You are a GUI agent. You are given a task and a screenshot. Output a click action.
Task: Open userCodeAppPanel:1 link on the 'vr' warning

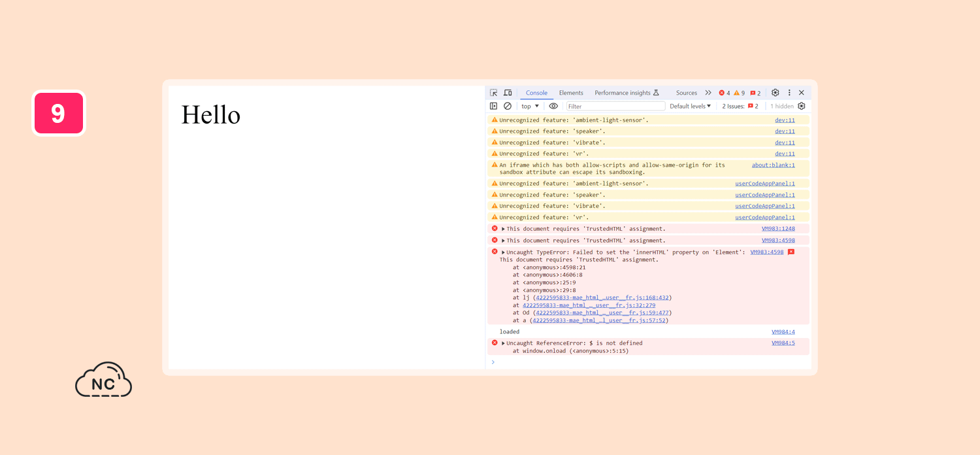[x=765, y=217]
